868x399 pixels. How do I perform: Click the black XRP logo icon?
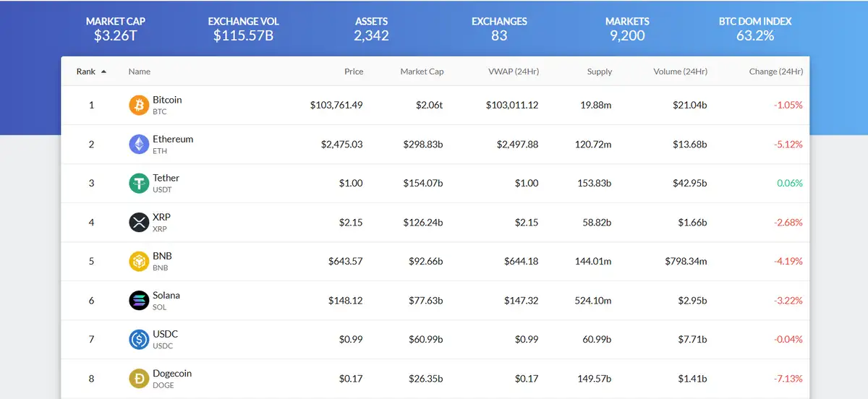(139, 223)
